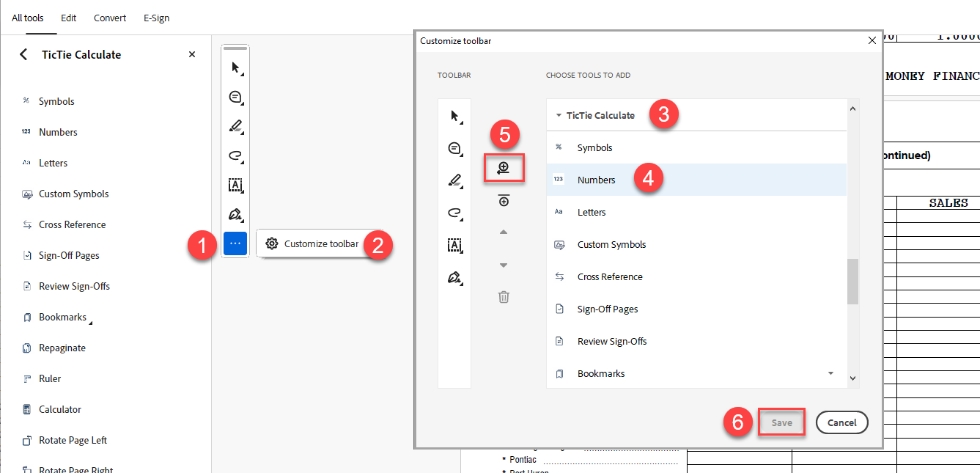The width and height of the screenshot is (980, 473).
Task: Select fill and sign pen in floating toolbar
Action: coord(235,214)
